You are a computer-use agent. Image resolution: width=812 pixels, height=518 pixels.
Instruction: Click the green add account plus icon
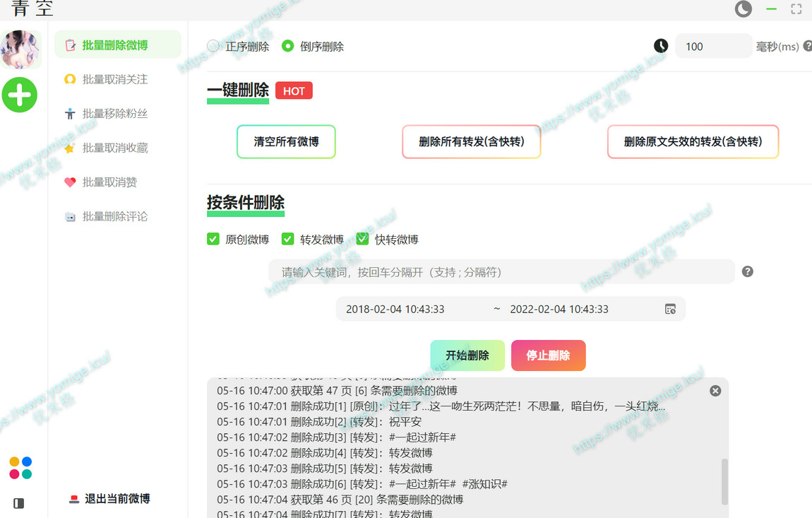pyautogui.click(x=19, y=95)
